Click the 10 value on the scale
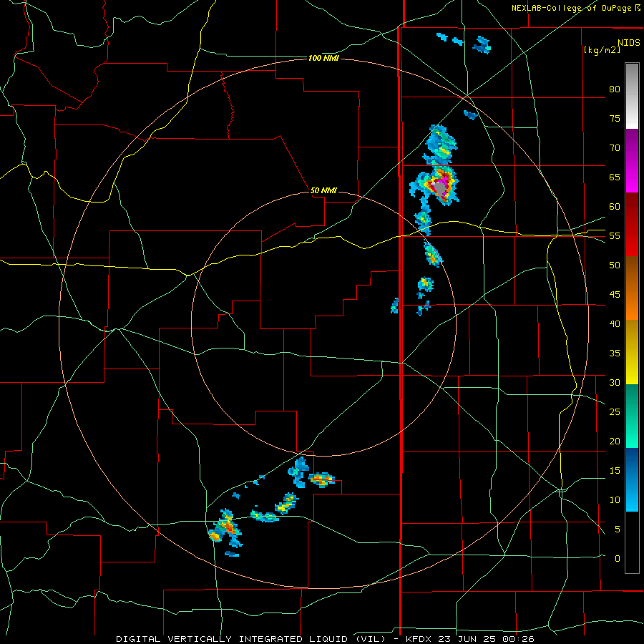 [615, 500]
